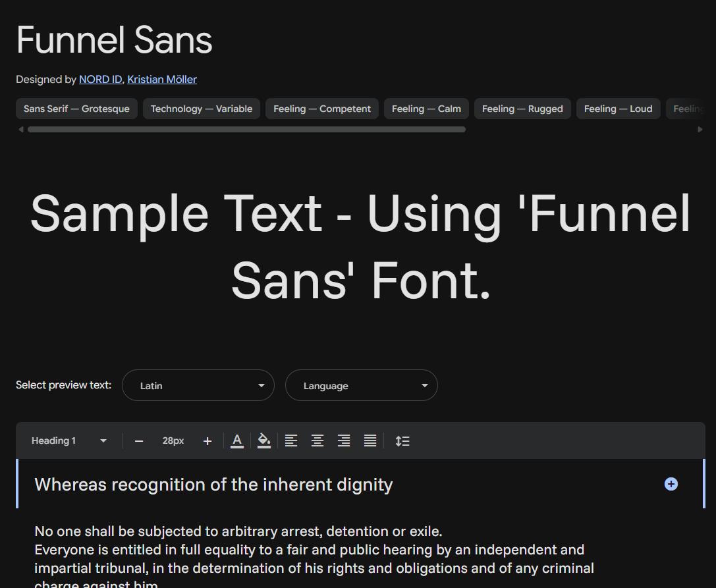The width and height of the screenshot is (716, 588).
Task: Click the 'Whereas recognition of the inherent dignity' heading
Action: coord(213,485)
